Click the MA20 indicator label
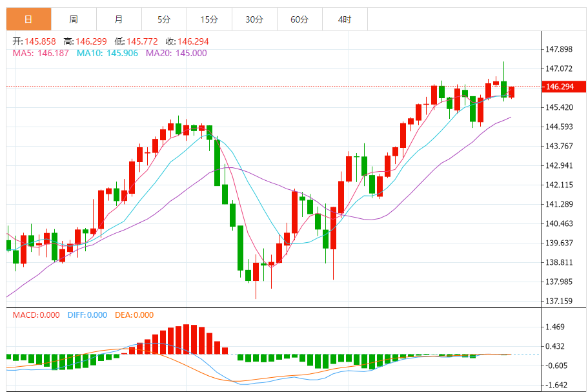Image resolution: width=588 pixels, height=392 pixels. [176, 53]
